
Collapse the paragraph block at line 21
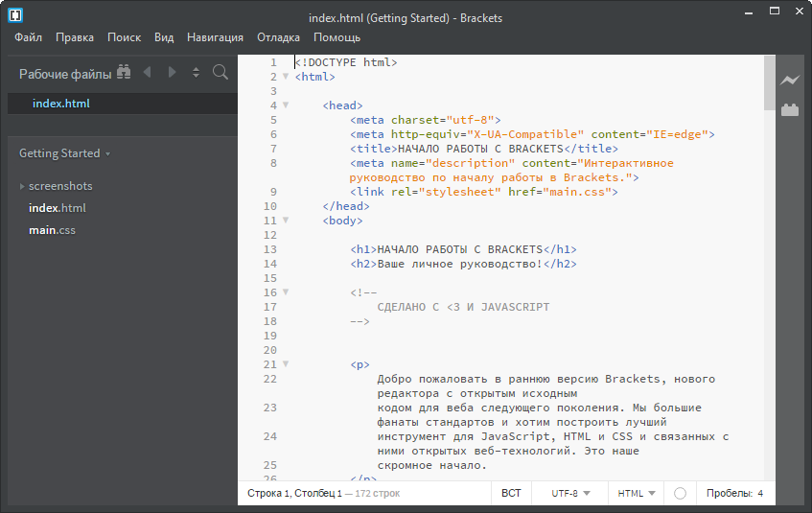286,364
